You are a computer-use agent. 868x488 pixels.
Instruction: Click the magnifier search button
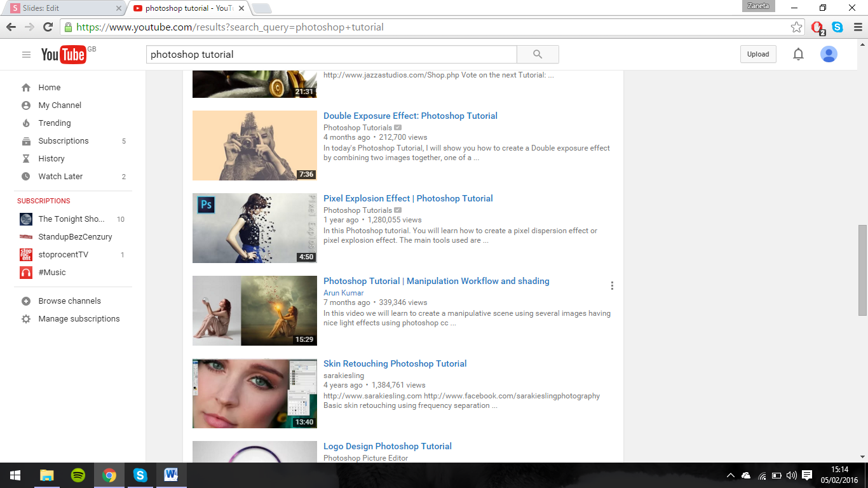(x=538, y=55)
